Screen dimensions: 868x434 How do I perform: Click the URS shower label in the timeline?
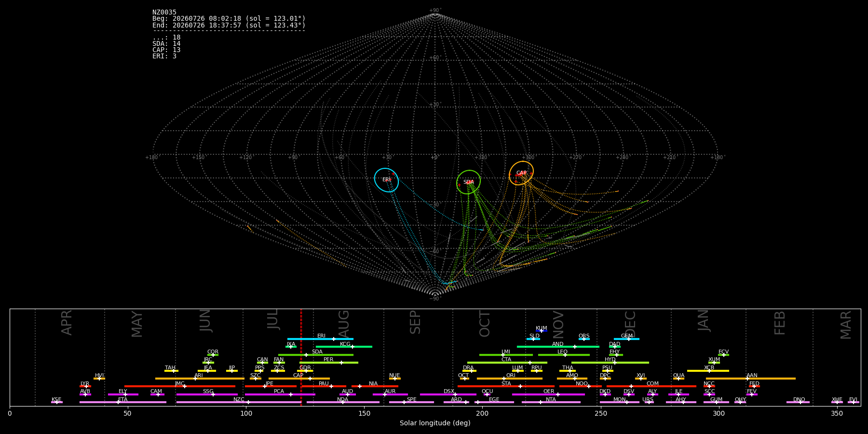pos(648,400)
